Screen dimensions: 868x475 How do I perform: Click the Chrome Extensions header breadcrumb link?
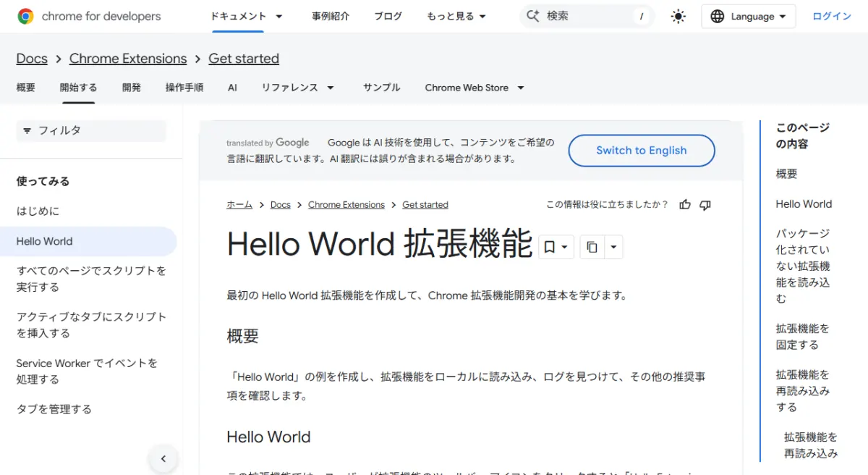[x=128, y=59]
